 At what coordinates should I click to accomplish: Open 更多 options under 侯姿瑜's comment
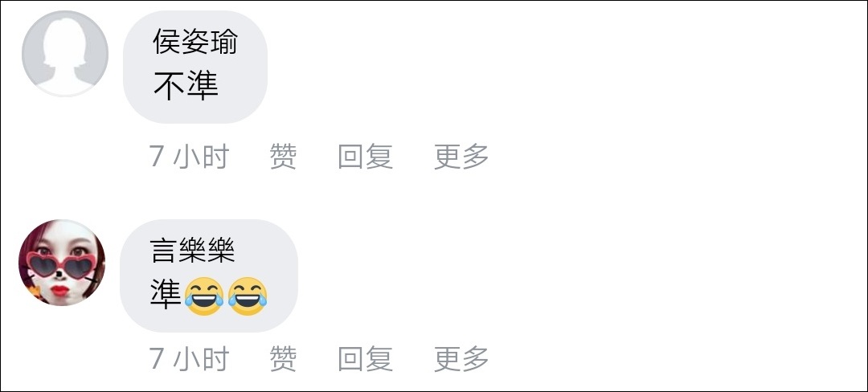[461, 157]
